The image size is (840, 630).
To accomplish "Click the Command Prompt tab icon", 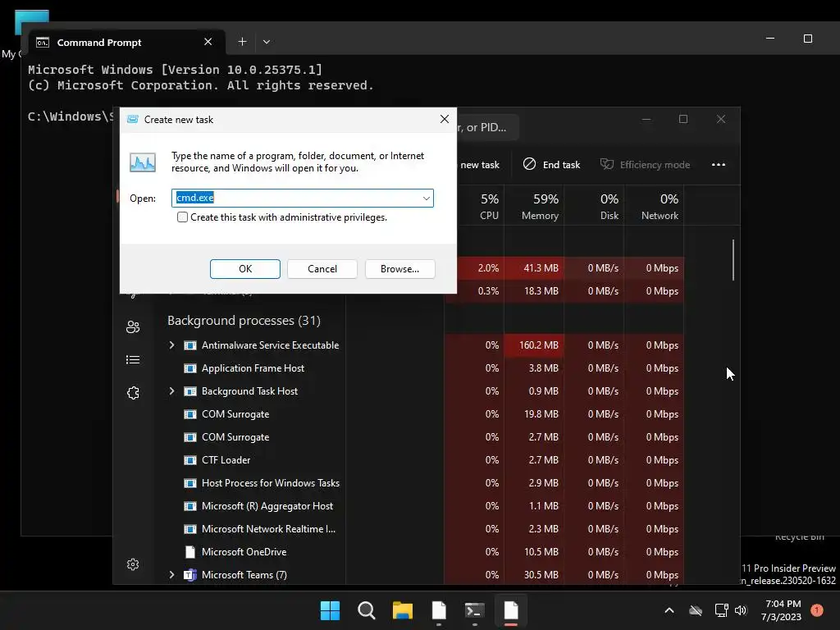I will [x=43, y=43].
